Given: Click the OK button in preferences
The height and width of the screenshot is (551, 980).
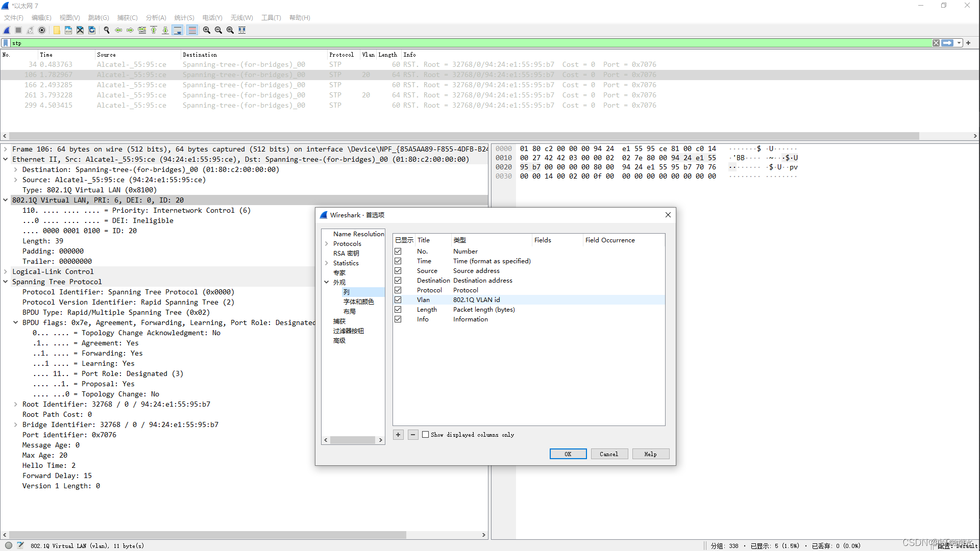Looking at the screenshot, I should click(568, 454).
